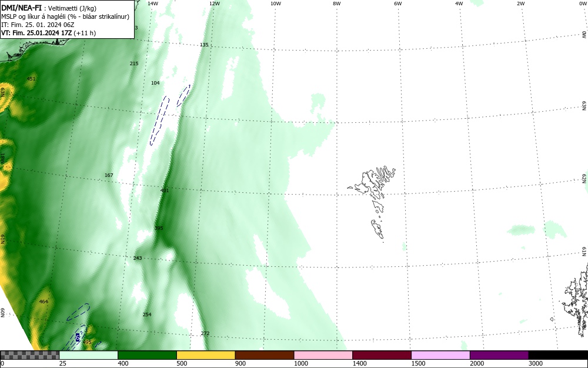Click the 0W longitude label
588x368 pixels.
point(582,4)
